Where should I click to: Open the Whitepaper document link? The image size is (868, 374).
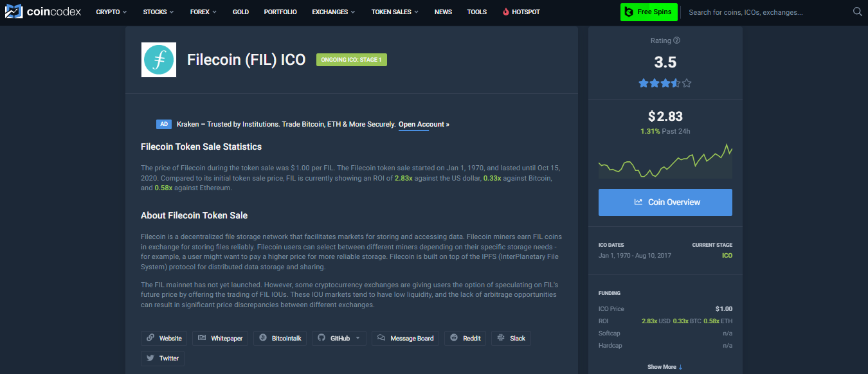click(x=221, y=338)
